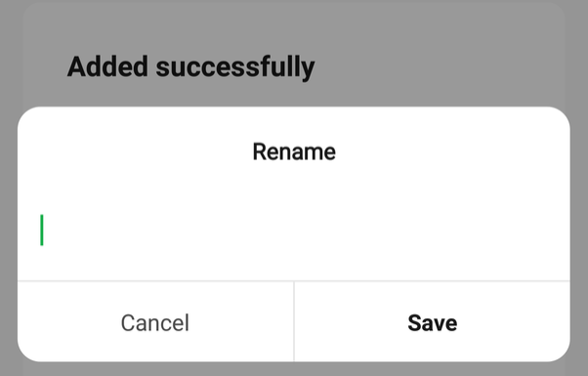Click the green text cursor in the input

(42, 230)
